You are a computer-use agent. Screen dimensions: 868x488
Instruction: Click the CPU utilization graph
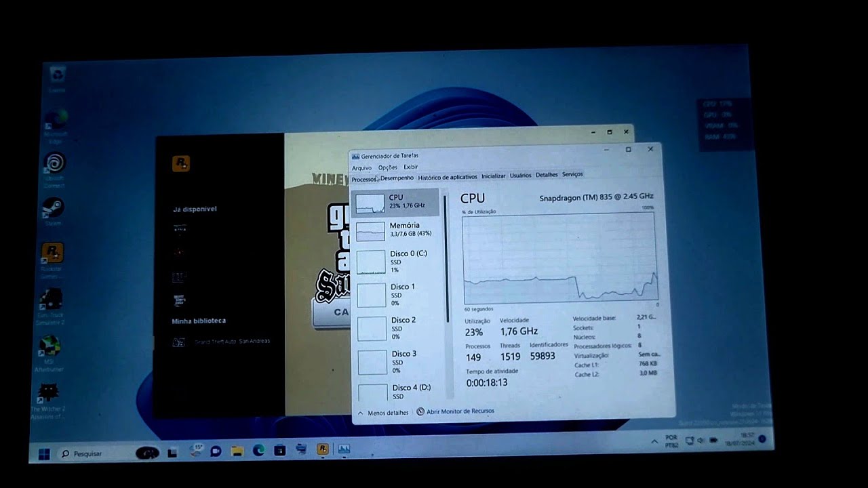tap(560, 258)
